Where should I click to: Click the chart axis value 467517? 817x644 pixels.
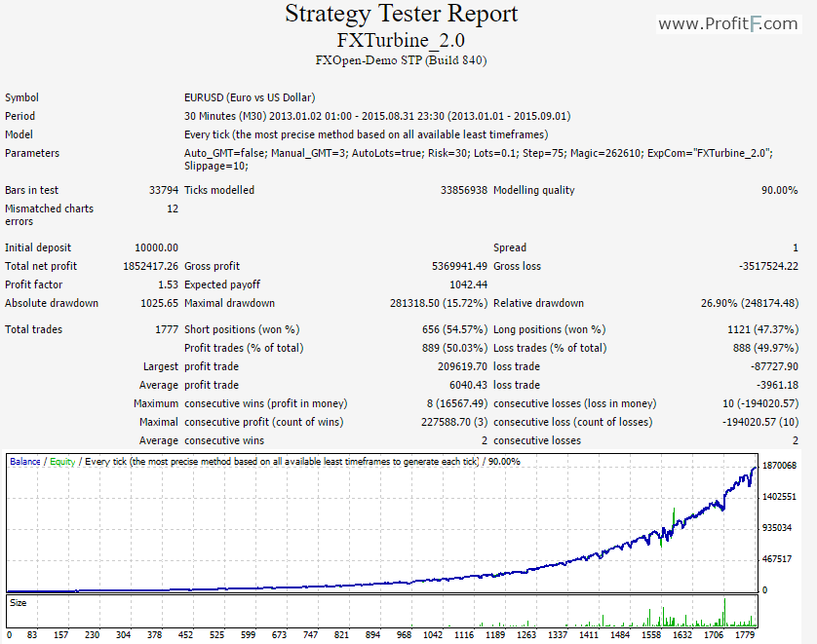coord(777,559)
